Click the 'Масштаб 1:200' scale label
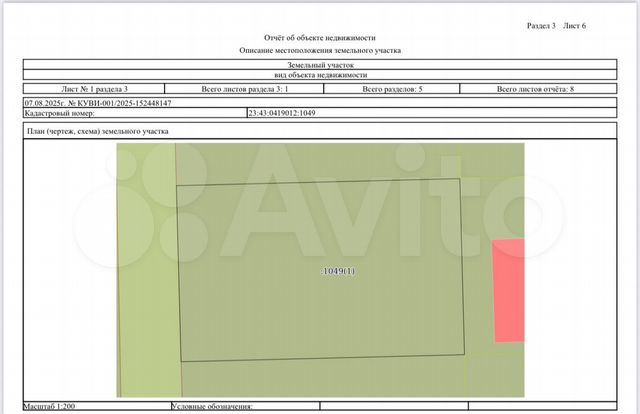Image resolution: width=640 pixels, height=414 pixels. coord(48,407)
